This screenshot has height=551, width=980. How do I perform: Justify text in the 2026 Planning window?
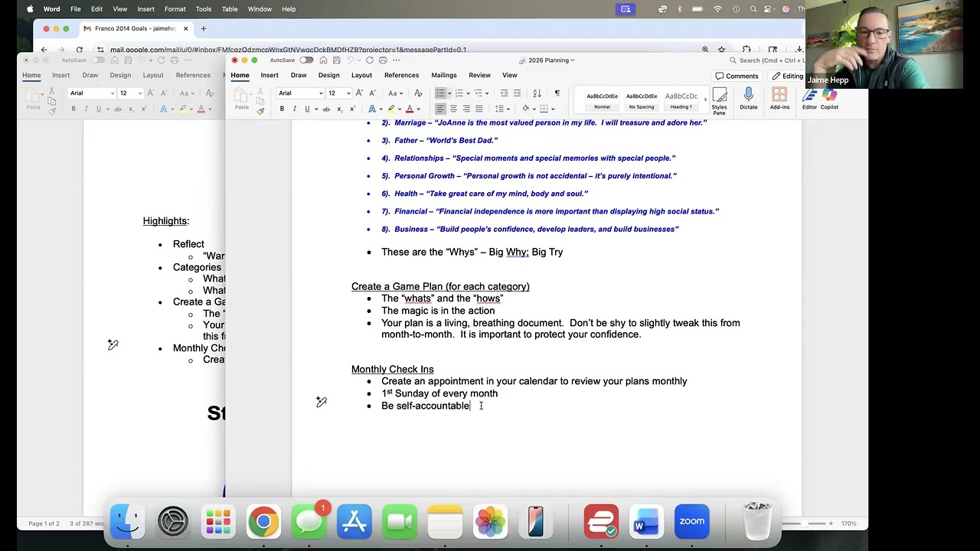click(x=479, y=109)
